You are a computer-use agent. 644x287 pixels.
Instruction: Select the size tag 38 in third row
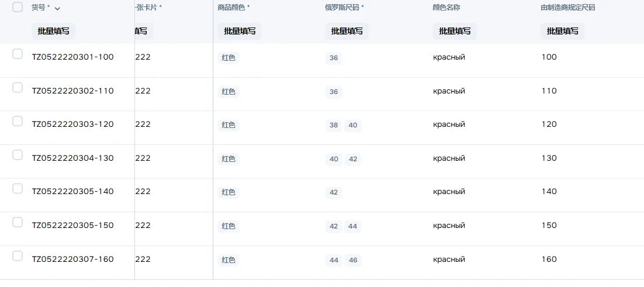click(334, 125)
